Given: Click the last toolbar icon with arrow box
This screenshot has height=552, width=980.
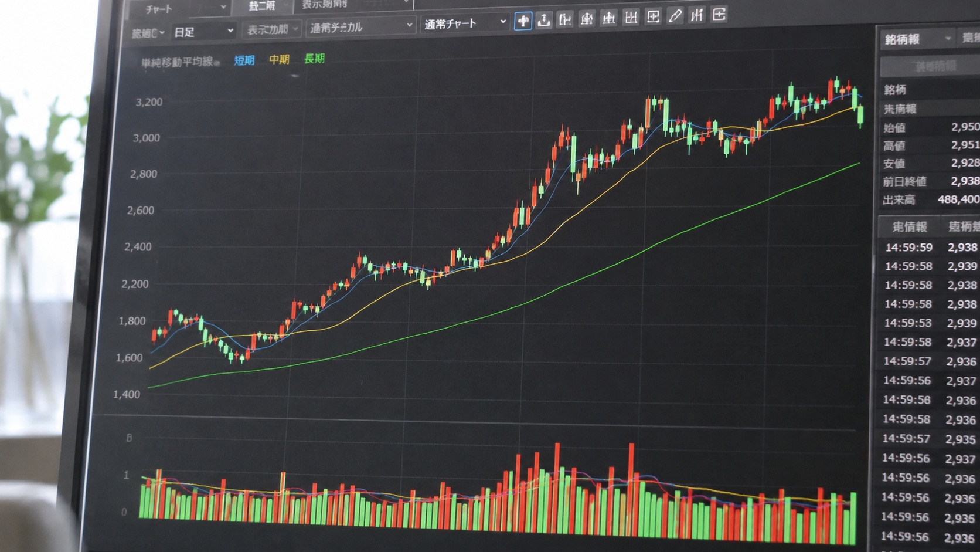Looking at the screenshot, I should [x=719, y=15].
